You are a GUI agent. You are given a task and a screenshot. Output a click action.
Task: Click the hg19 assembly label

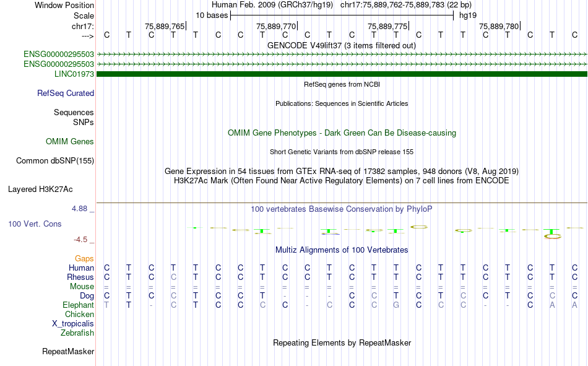468,15
